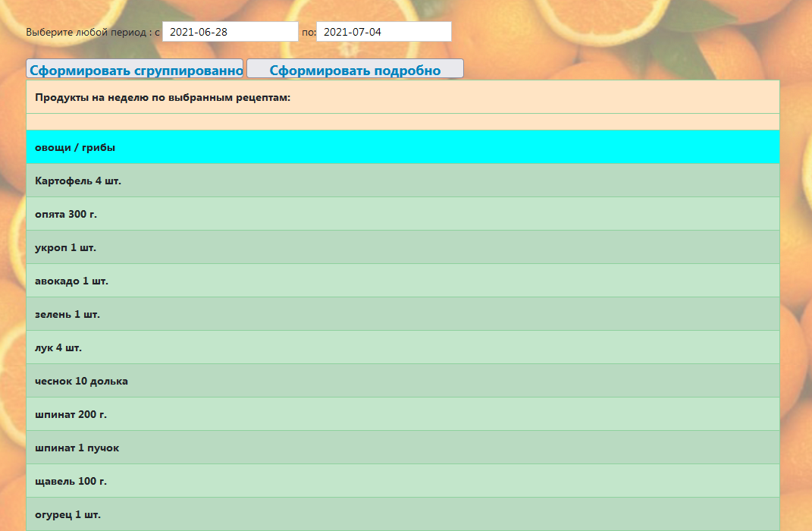Click the Сформировать подробно button
Screen dimensions: 812x531
(356, 69)
